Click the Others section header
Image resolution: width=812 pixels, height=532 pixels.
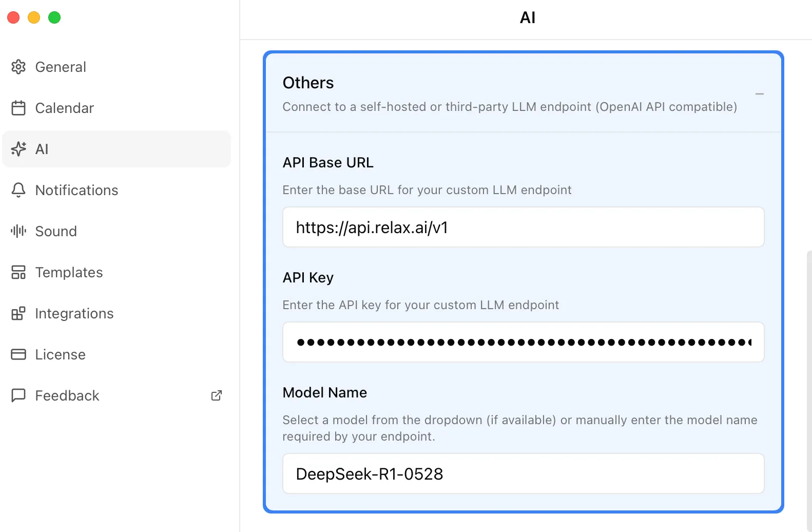click(x=308, y=83)
